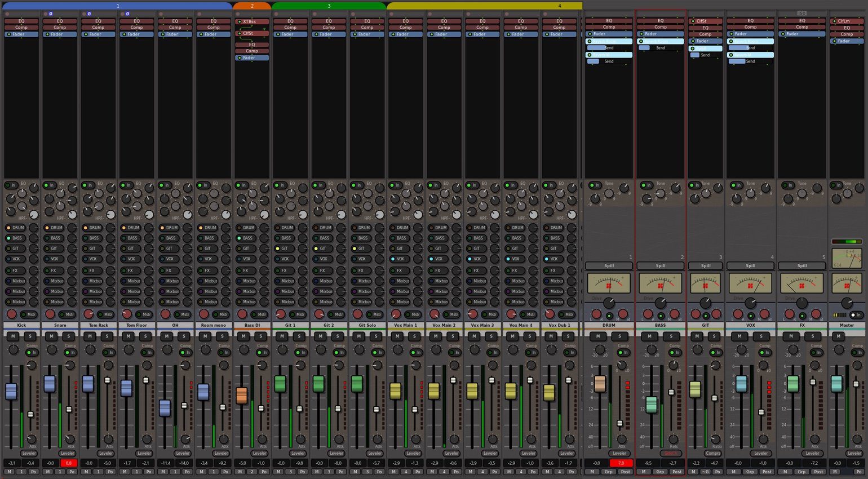Viewport: 868px width, 479px height.
Task: Toggle the Snare Comp In switch
Action: pyautogui.click(x=70, y=352)
